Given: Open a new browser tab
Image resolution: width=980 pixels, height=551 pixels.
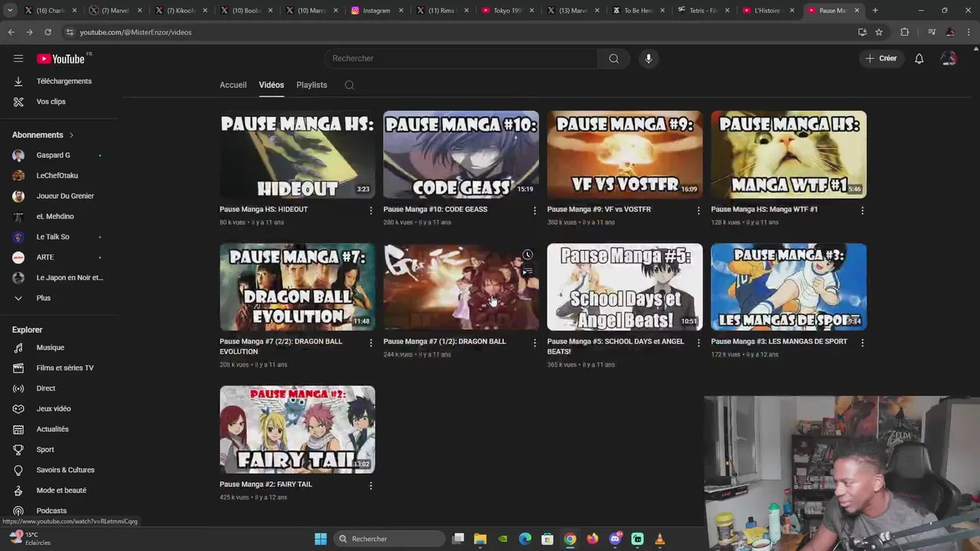Looking at the screenshot, I should point(875,11).
